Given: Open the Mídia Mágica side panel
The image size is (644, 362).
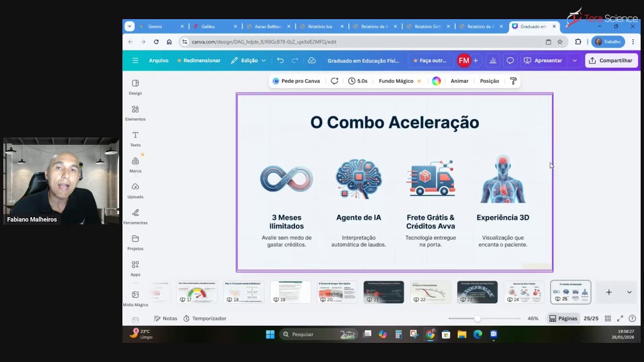Looking at the screenshot, I should pyautogui.click(x=135, y=298).
